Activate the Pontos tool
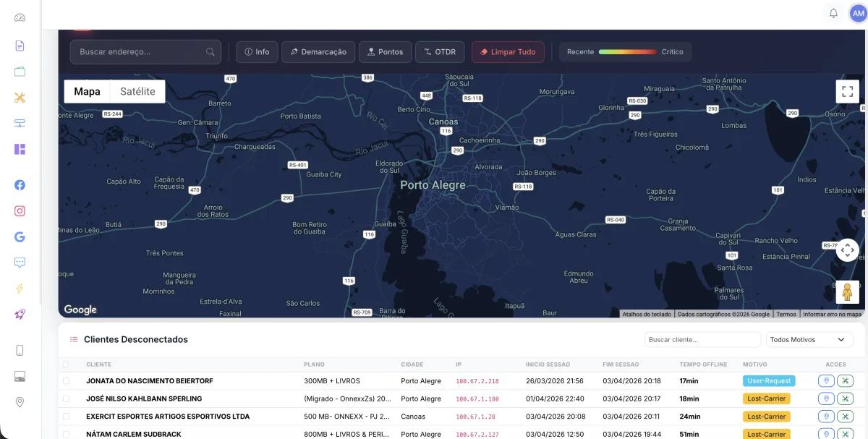868x439 pixels. coord(385,52)
